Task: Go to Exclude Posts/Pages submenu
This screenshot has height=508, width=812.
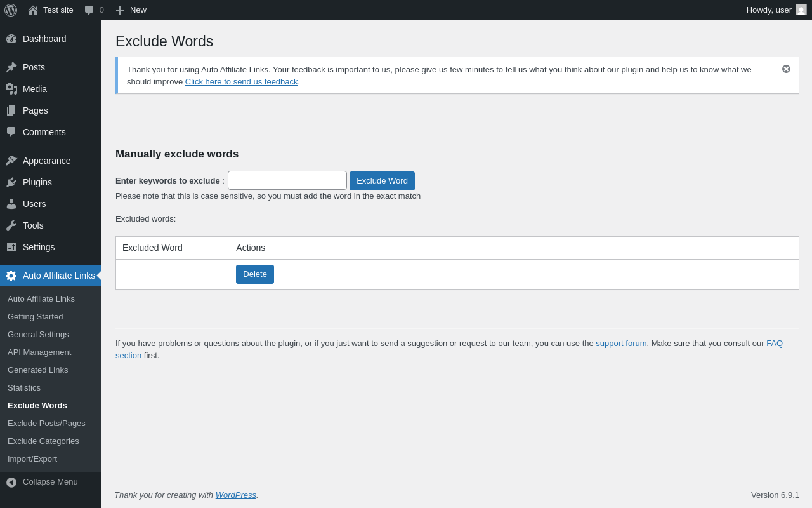Action: 46,424
